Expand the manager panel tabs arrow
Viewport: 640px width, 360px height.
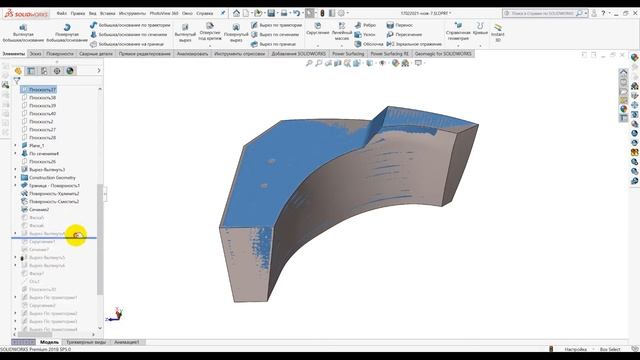(99, 71)
